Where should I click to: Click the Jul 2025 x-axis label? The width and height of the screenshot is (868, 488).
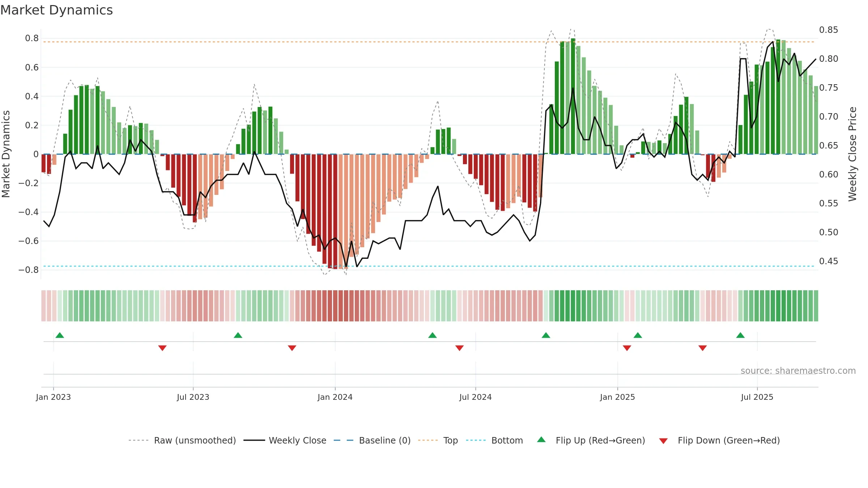click(x=757, y=397)
